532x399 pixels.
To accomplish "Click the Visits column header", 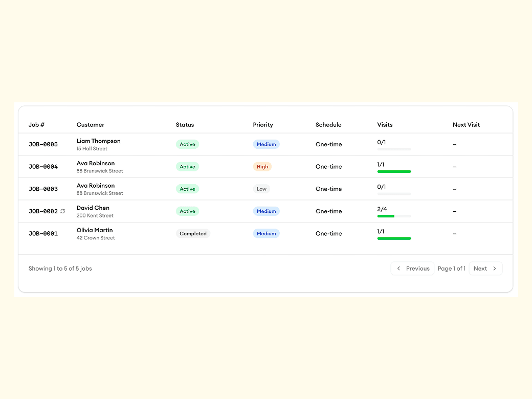I will tap(385, 125).
